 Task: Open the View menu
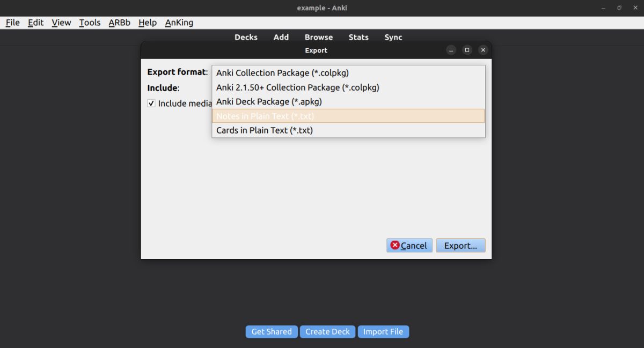click(61, 23)
